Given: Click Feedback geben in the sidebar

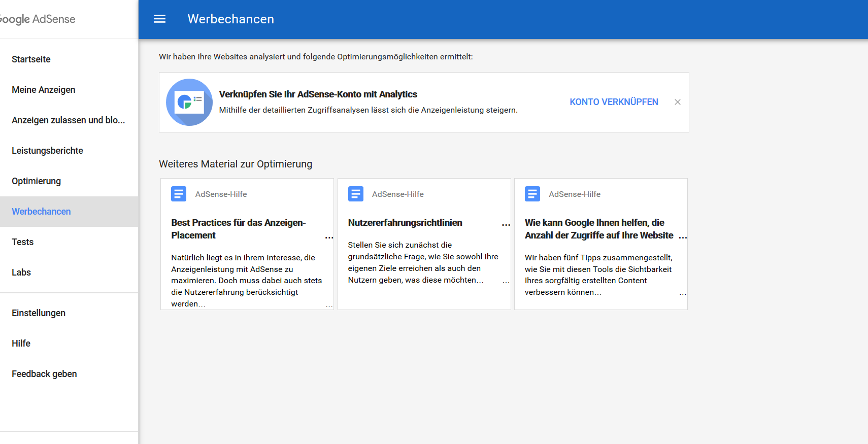Looking at the screenshot, I should pos(44,374).
